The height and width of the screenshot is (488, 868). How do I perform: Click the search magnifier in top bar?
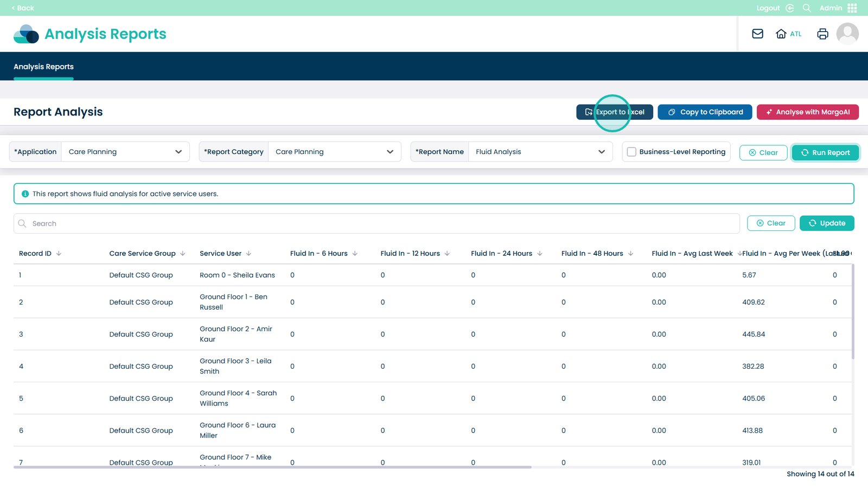tap(807, 8)
